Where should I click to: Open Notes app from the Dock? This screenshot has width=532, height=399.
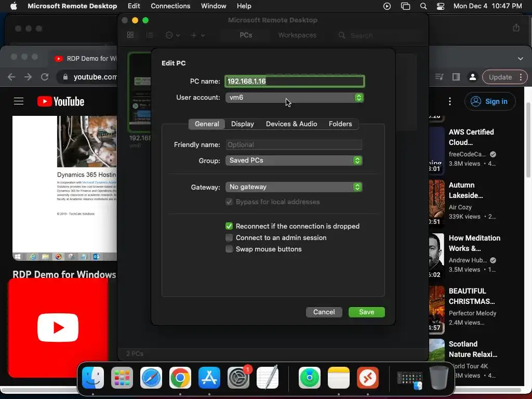339,378
